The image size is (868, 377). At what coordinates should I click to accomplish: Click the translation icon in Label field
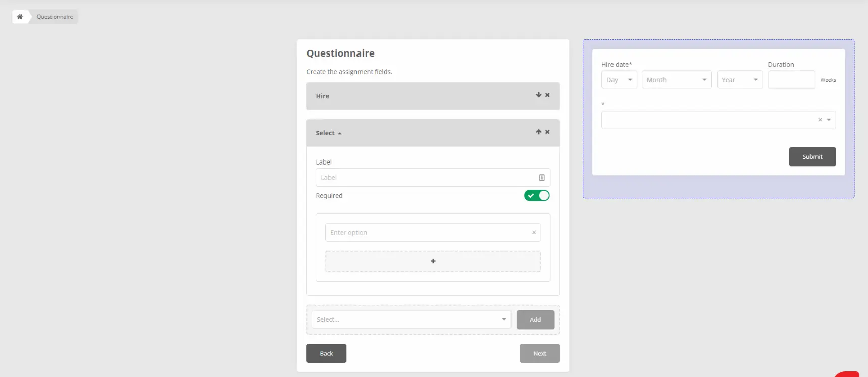pyautogui.click(x=541, y=178)
